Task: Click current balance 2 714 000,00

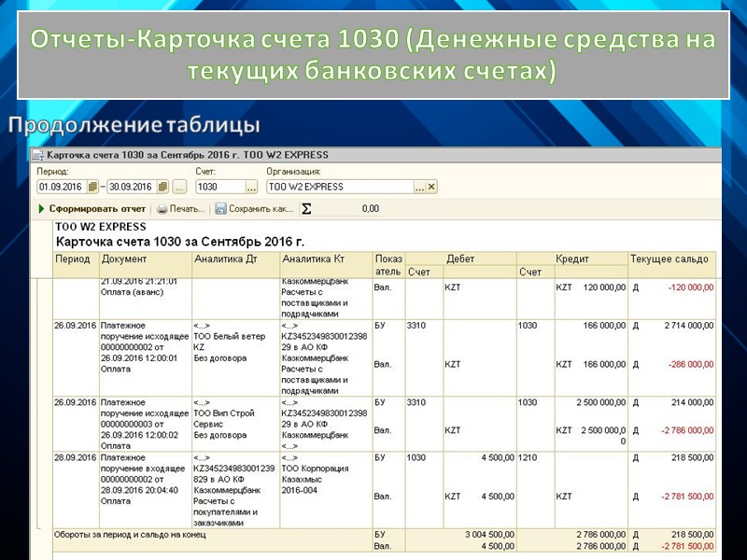Action: (689, 326)
